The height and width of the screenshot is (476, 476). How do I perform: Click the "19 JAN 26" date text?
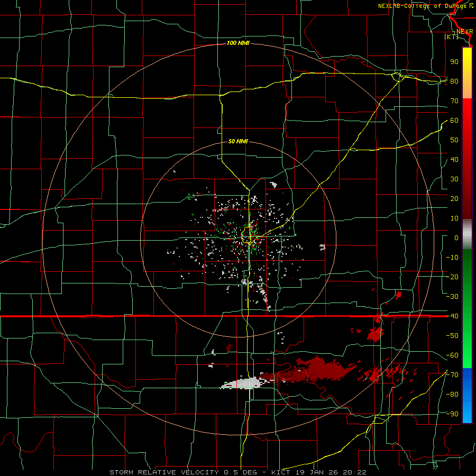[317, 472]
